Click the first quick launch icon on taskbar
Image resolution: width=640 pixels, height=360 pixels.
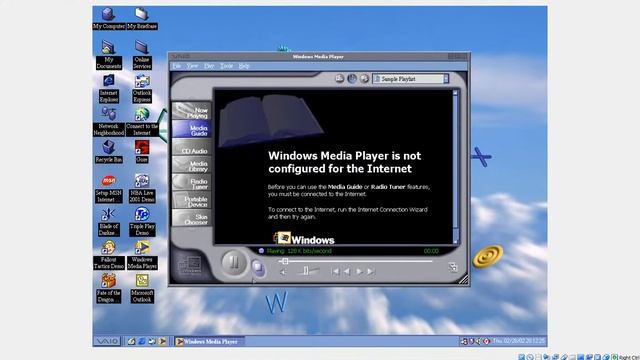(x=131, y=341)
